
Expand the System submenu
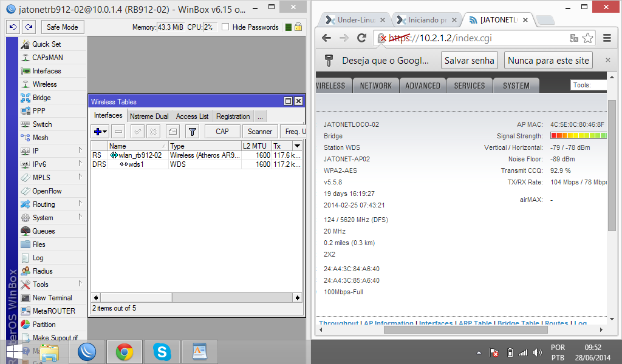(x=80, y=217)
